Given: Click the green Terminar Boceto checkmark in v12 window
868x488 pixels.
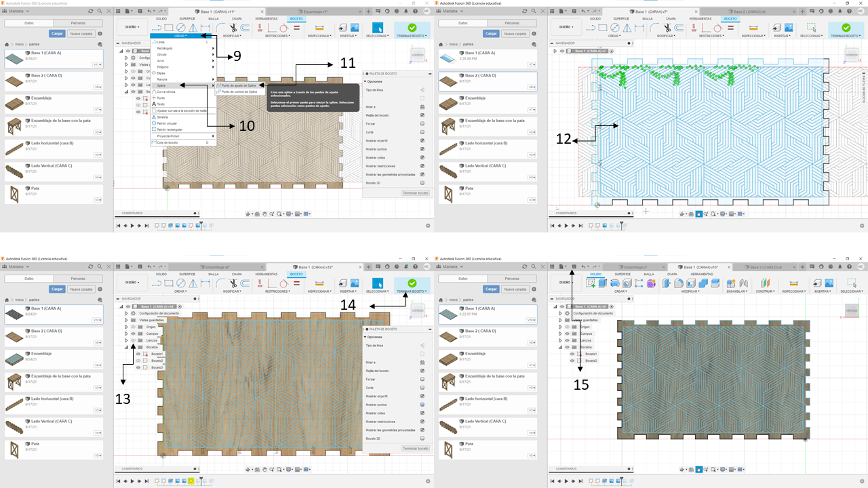Looking at the screenshot, I should coord(412,283).
